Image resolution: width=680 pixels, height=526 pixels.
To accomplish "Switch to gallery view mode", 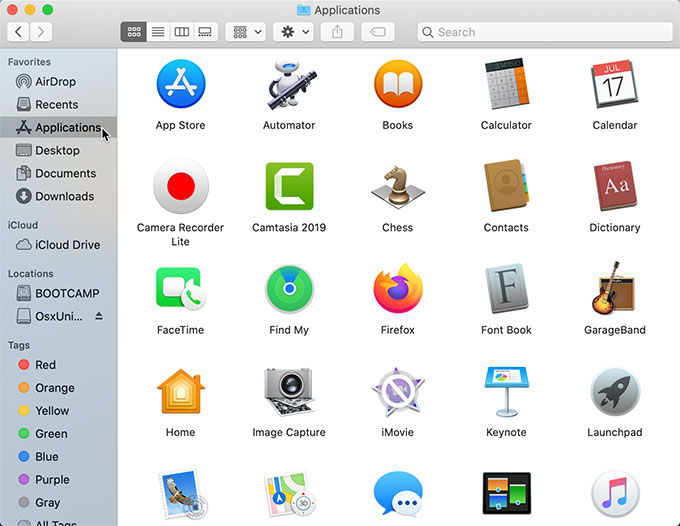I will click(x=205, y=32).
